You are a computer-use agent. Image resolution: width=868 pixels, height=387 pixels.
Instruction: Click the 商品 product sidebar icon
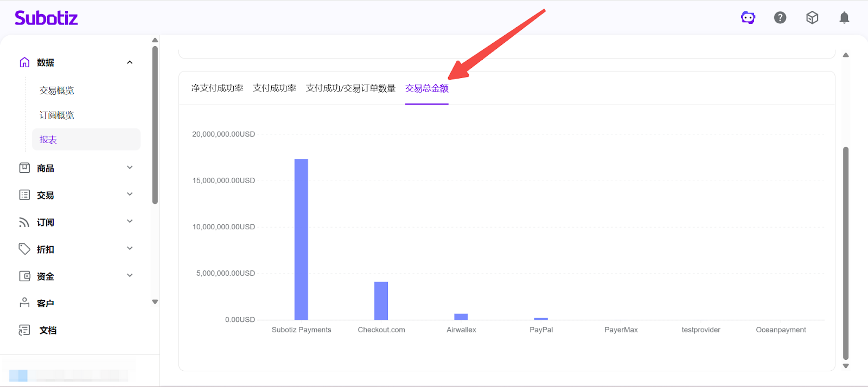click(24, 168)
